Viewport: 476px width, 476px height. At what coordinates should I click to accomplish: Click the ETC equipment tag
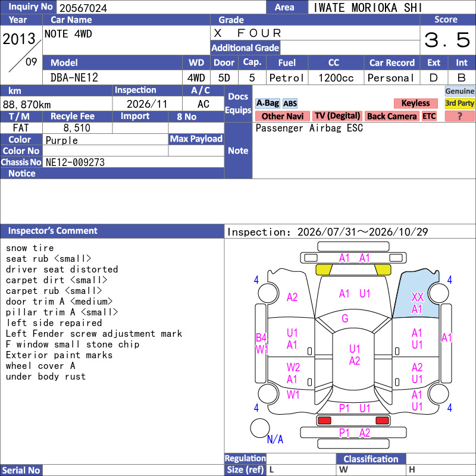429,116
